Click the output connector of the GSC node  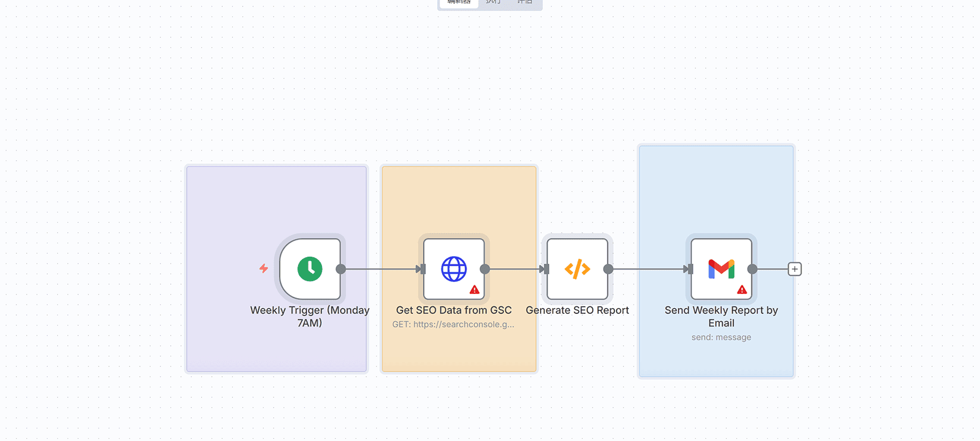pyautogui.click(x=485, y=269)
